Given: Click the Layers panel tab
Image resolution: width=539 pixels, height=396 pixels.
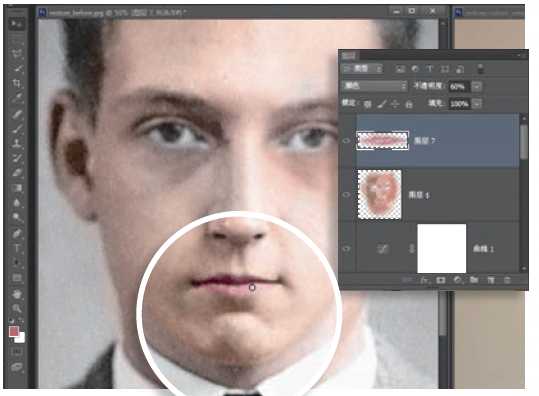Looking at the screenshot, I should (349, 56).
